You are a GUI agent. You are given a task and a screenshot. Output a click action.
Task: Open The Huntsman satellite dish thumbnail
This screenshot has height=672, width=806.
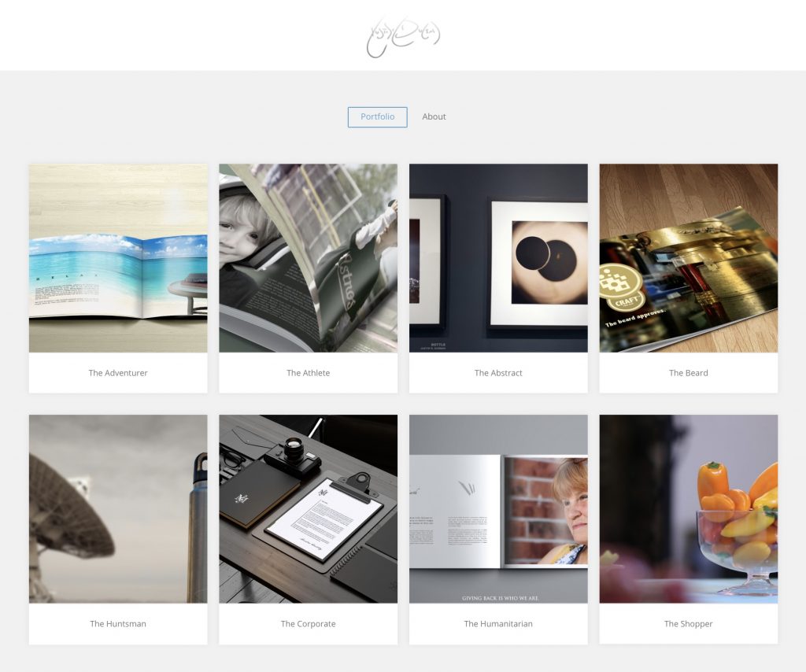118,508
